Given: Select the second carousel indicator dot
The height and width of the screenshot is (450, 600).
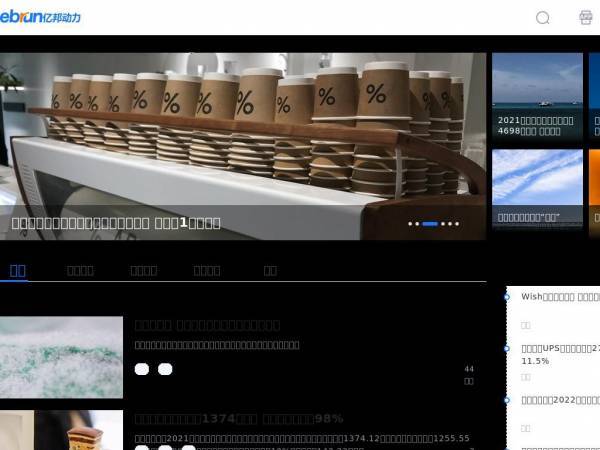Looking at the screenshot, I should click(x=417, y=224).
